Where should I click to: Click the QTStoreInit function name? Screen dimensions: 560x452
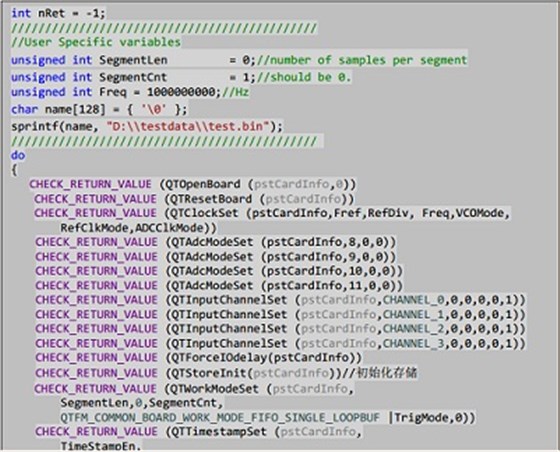(209, 373)
